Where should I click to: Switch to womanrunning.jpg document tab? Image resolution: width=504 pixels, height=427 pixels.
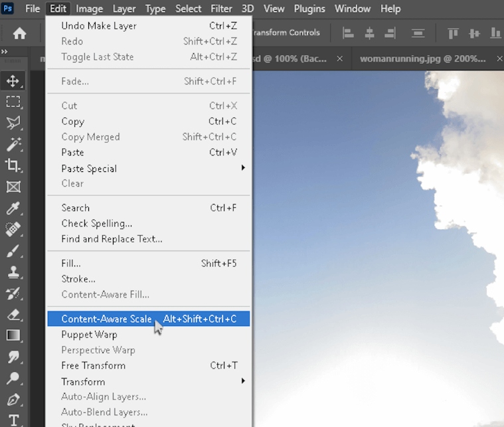pyautogui.click(x=423, y=58)
